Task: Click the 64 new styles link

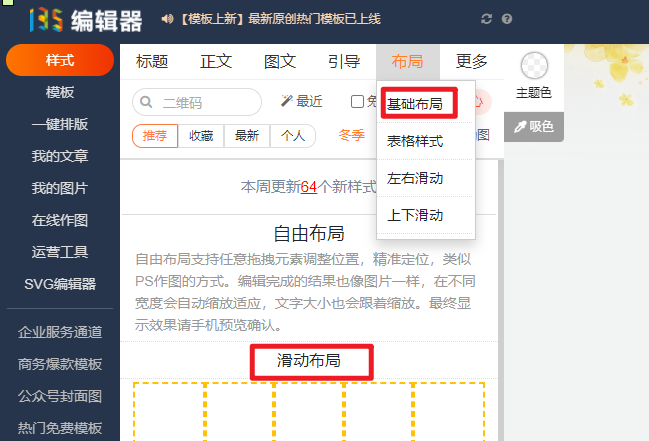Action: [x=309, y=187]
